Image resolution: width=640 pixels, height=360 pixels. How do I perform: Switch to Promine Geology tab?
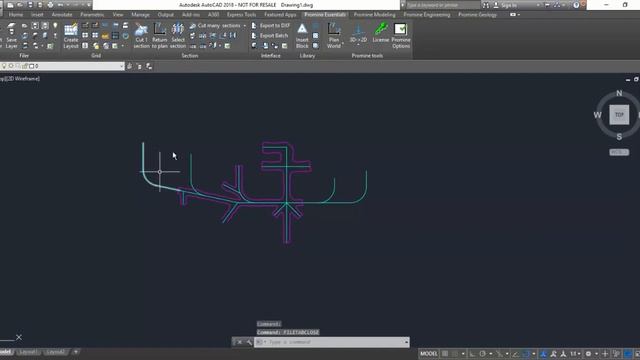477,15
